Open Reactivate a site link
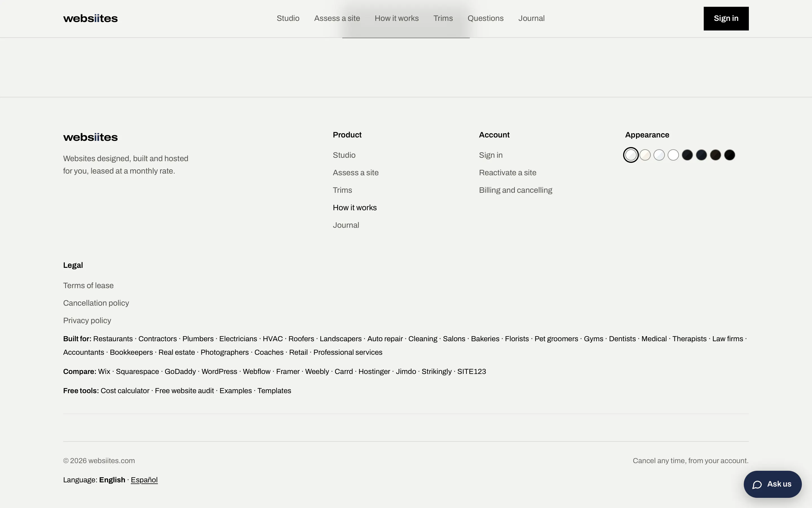Screen dimensions: 812x508 click(507, 173)
